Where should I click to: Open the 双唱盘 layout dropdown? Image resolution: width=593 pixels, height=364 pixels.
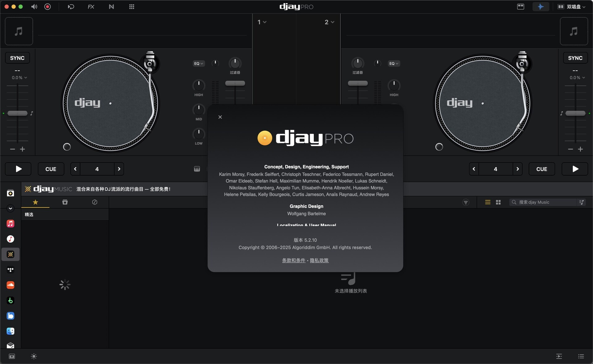pos(571,7)
